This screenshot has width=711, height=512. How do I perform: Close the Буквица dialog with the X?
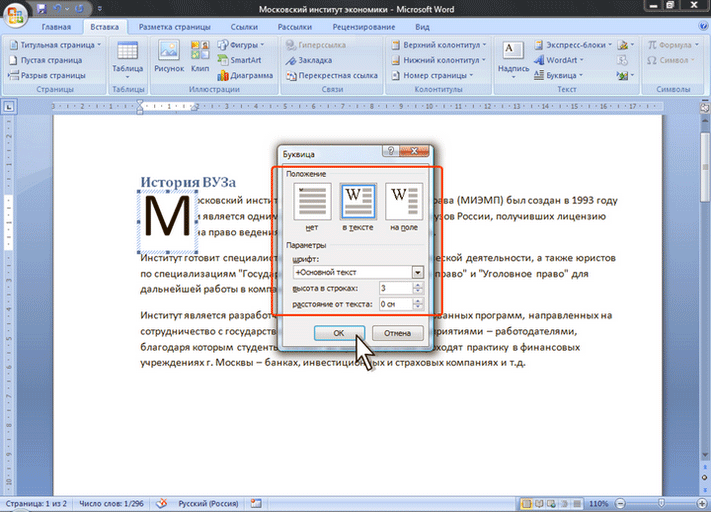click(x=414, y=151)
